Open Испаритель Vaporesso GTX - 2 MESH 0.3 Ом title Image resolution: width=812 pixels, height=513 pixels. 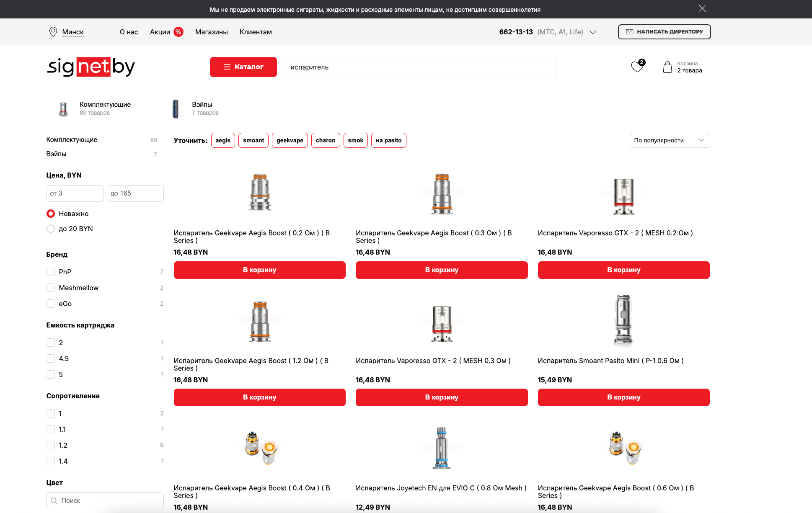[x=433, y=361]
